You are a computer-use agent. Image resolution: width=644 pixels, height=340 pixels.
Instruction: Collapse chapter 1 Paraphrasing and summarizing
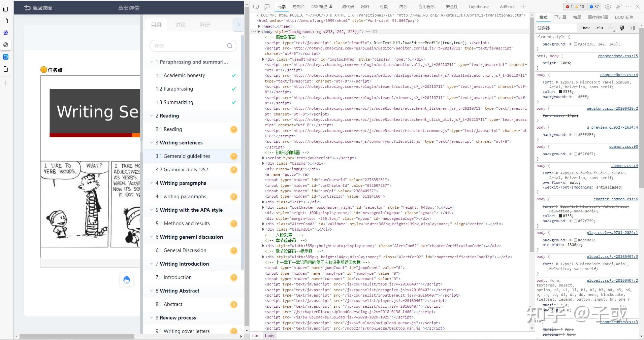click(x=152, y=62)
